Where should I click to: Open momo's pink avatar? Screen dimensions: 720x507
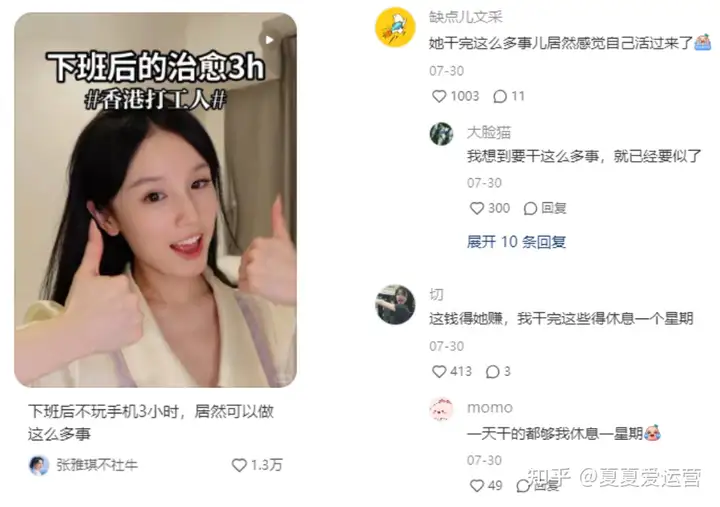coord(441,409)
